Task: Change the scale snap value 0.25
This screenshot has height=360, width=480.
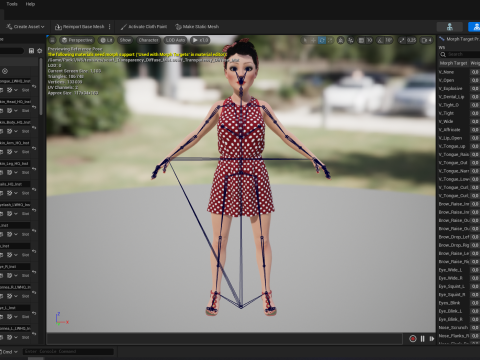Action: click(x=411, y=40)
